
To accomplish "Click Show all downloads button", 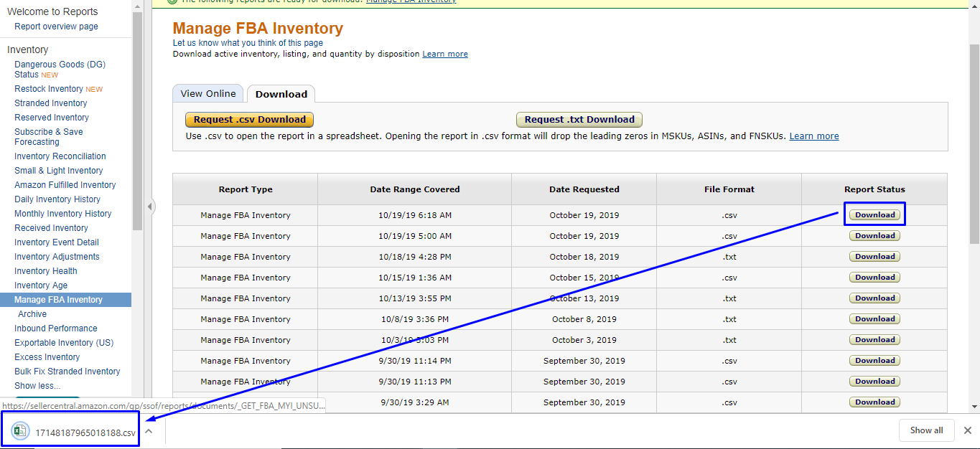I will click(x=926, y=430).
